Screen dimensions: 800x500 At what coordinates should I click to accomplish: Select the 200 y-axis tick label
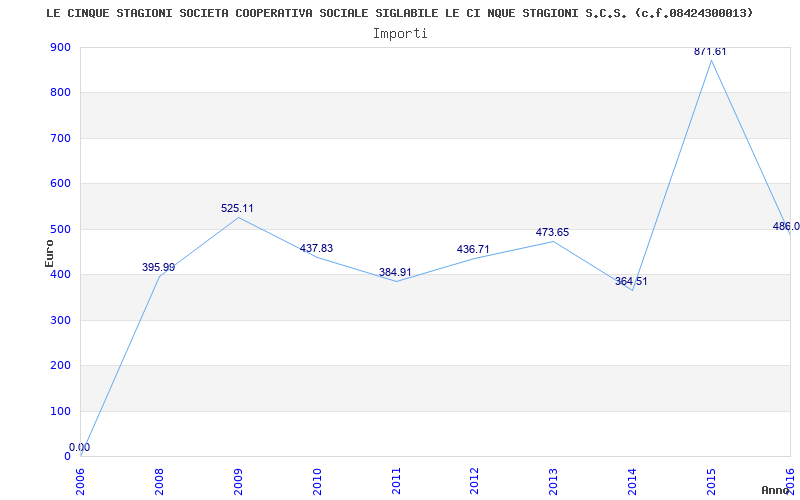tap(60, 366)
